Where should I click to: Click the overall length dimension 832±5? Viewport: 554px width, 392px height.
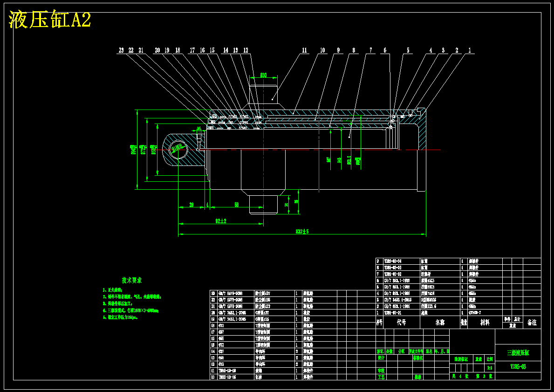[x=302, y=232]
